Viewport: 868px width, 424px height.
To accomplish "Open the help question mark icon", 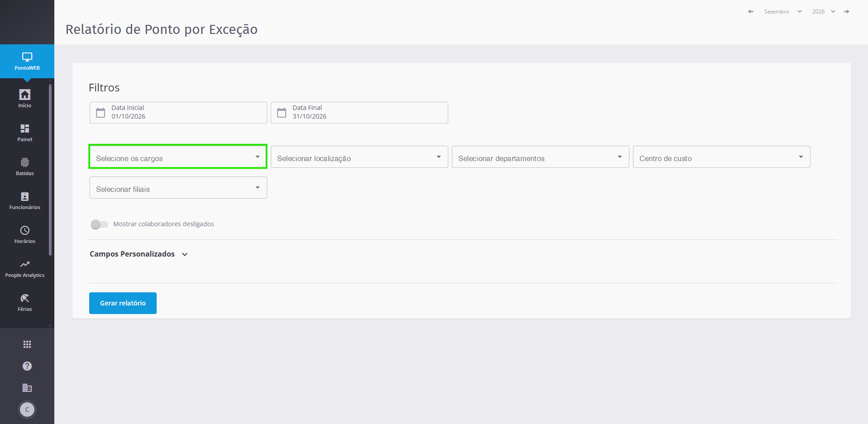I will 27,366.
